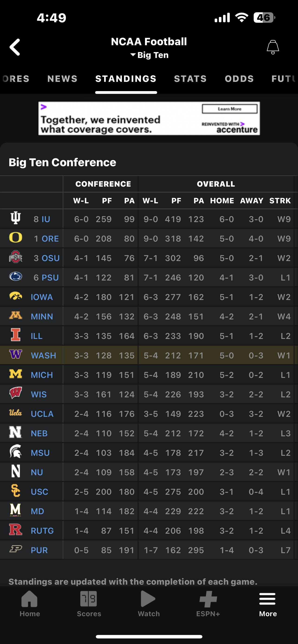
Task: Tap the Ohio State logo
Action: (16, 257)
